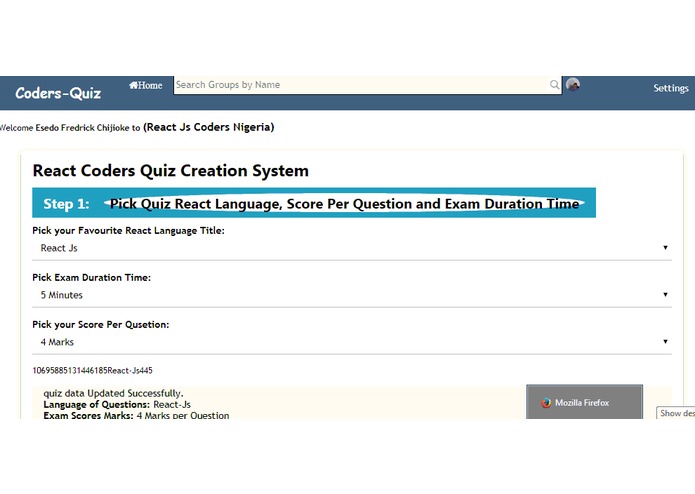Image resolution: width=695 pixels, height=494 pixels.
Task: Click the Mozilla Firefox taskbar popup
Action: [584, 402]
